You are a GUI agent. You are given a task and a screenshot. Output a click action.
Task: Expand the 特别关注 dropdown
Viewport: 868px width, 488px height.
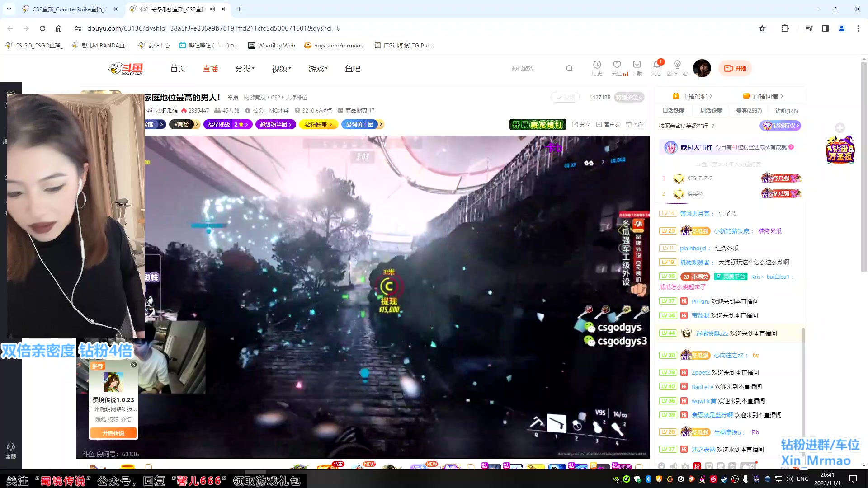[629, 97]
